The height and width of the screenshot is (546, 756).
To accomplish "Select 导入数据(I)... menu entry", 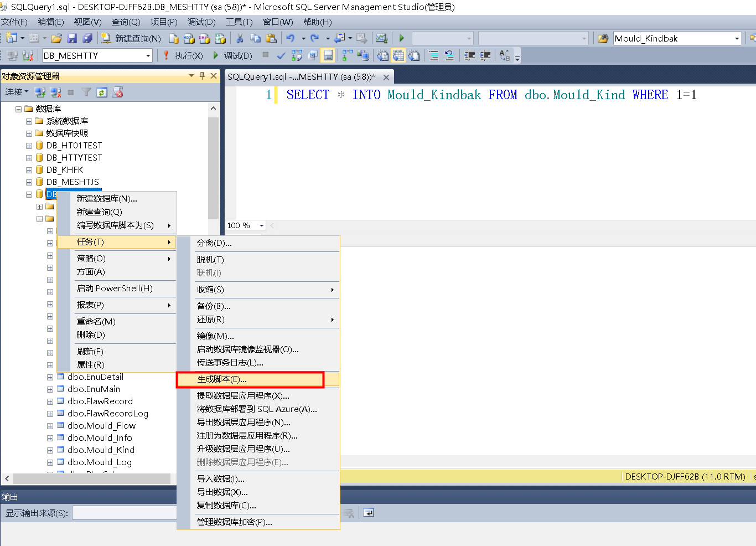I will point(258,479).
